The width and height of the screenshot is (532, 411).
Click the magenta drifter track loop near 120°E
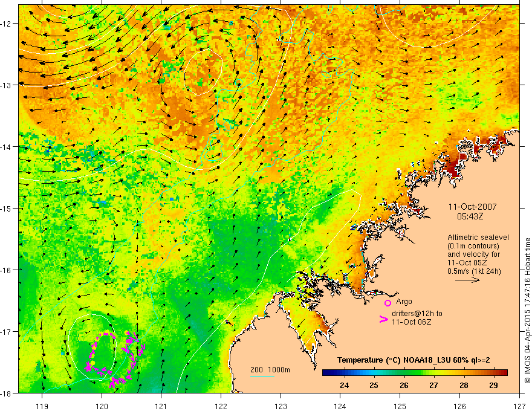click(115, 360)
